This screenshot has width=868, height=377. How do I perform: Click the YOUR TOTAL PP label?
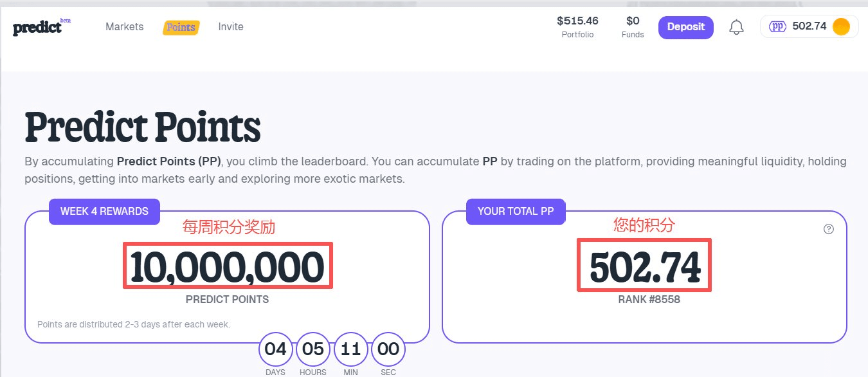click(x=516, y=212)
